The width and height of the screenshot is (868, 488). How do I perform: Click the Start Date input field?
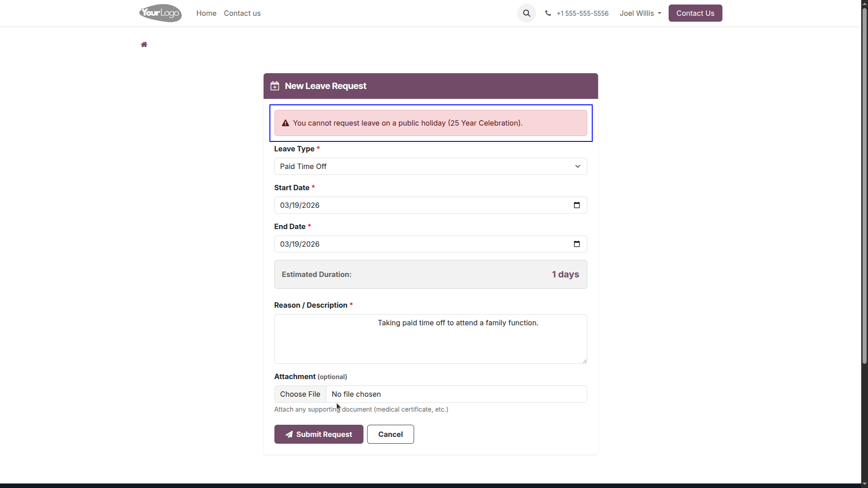(x=430, y=205)
